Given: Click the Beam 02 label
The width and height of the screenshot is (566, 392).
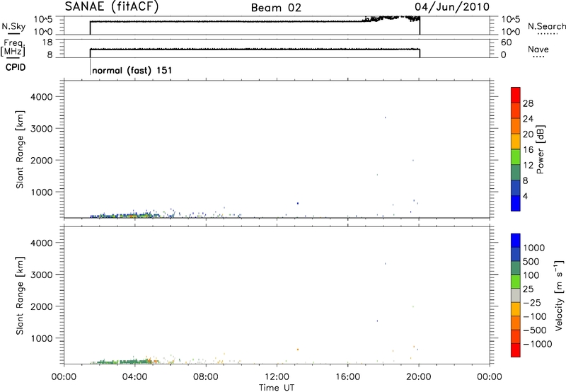Looking at the screenshot, I should click(x=276, y=8).
